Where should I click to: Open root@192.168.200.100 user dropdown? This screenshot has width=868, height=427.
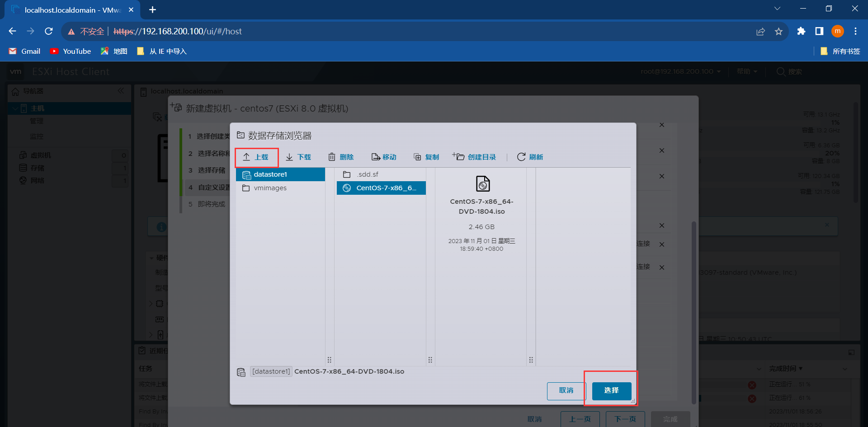(680, 71)
